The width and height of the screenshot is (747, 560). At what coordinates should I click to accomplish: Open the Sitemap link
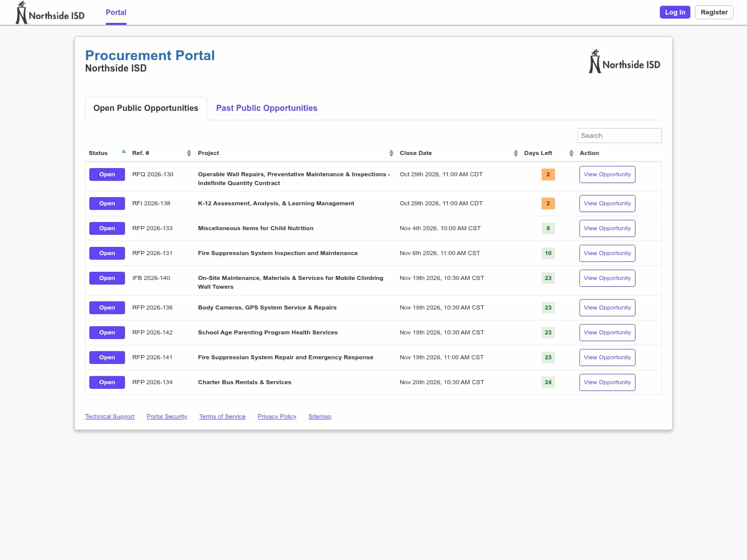[x=320, y=416]
